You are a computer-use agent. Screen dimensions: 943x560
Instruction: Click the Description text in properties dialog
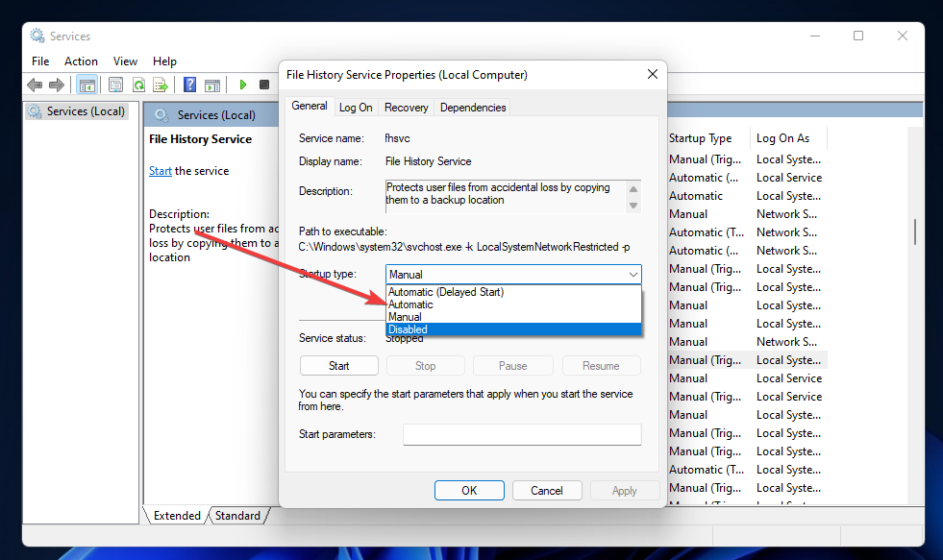pos(498,193)
